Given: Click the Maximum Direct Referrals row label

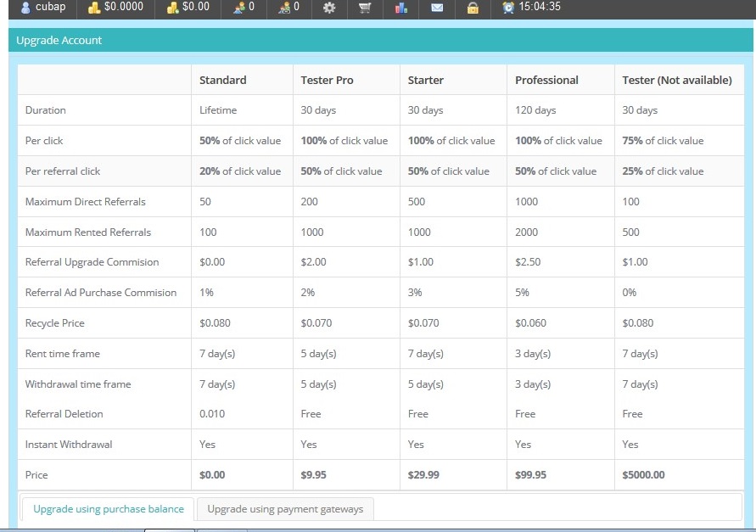Looking at the screenshot, I should click(86, 202).
